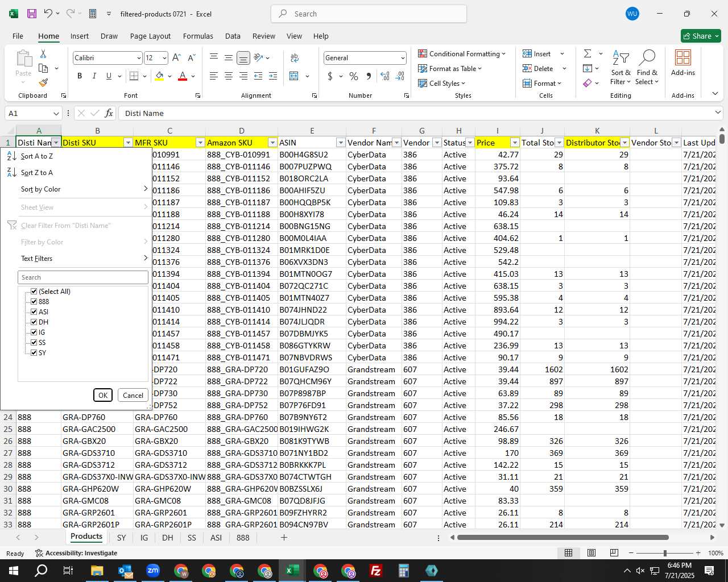The width and height of the screenshot is (728, 582).
Task: Click the Decrease Decimal icon
Action: (400, 76)
